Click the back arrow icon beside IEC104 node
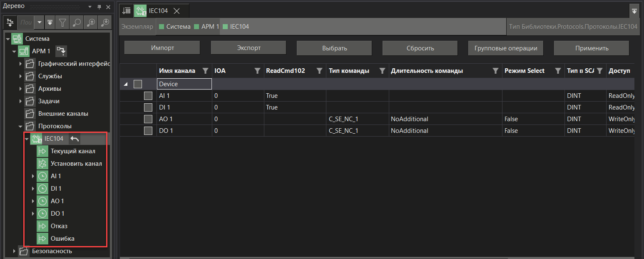 point(75,139)
